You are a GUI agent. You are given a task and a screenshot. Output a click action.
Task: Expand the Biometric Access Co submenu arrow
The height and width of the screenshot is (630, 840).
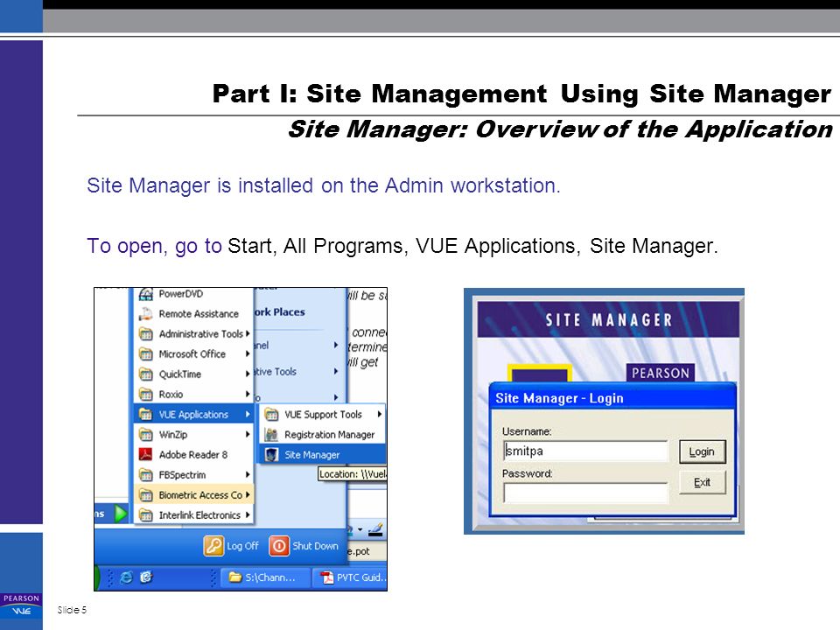point(248,494)
